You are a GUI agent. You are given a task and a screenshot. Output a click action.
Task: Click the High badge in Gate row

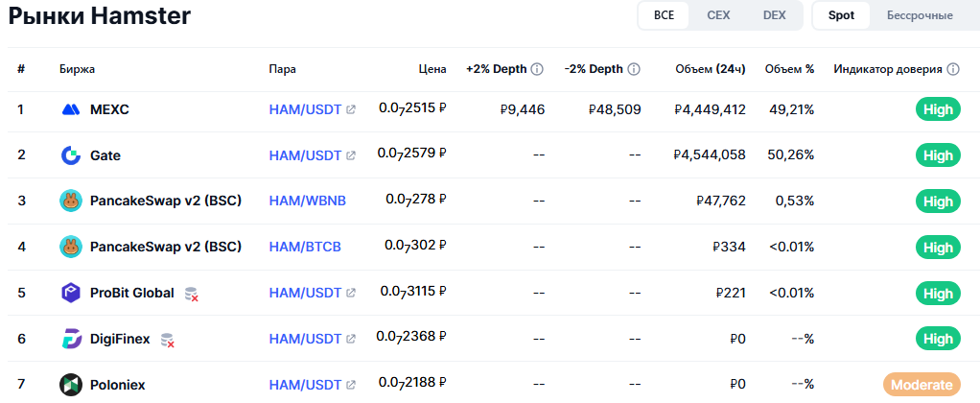click(x=938, y=155)
